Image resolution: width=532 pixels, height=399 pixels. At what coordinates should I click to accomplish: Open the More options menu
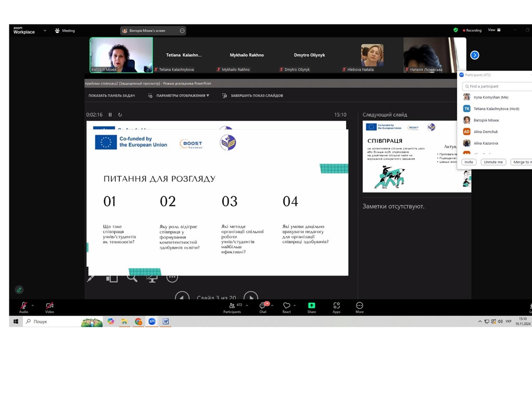tap(360, 308)
